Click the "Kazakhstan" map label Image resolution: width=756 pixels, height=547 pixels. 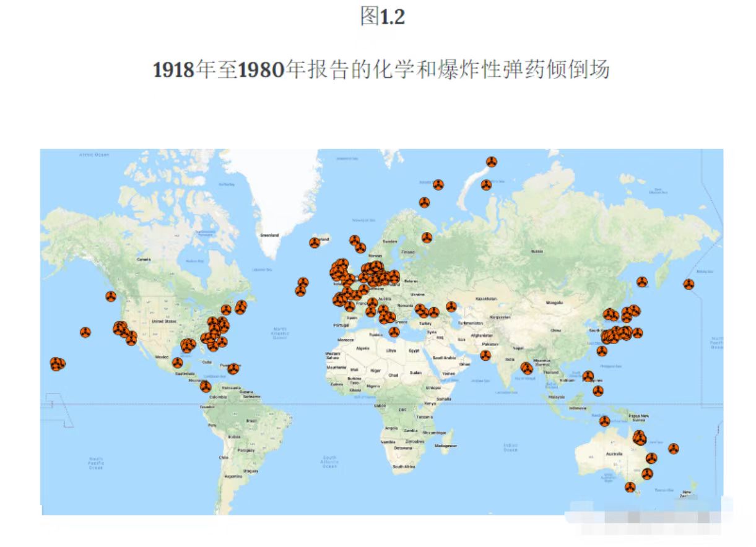[487, 298]
